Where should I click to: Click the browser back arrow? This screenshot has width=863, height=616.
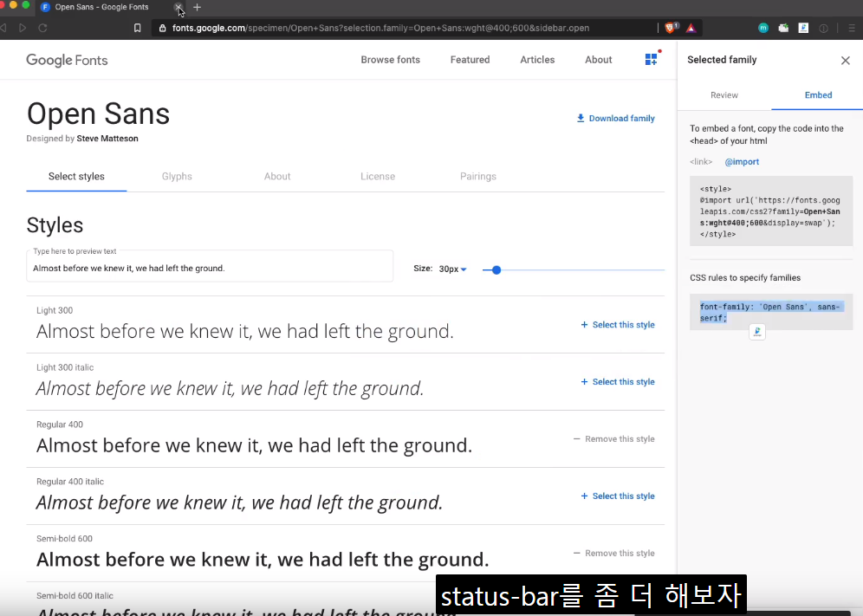pyautogui.click(x=3, y=28)
